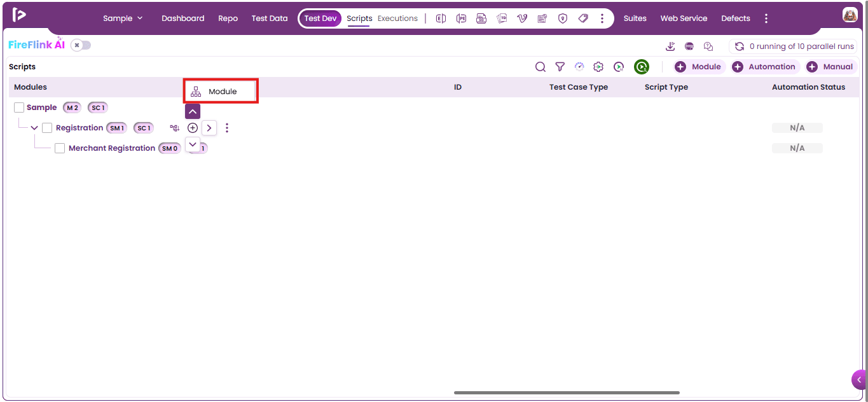868x402 pixels.
Task: Click the FireFlink logo in the header
Action: point(19,15)
